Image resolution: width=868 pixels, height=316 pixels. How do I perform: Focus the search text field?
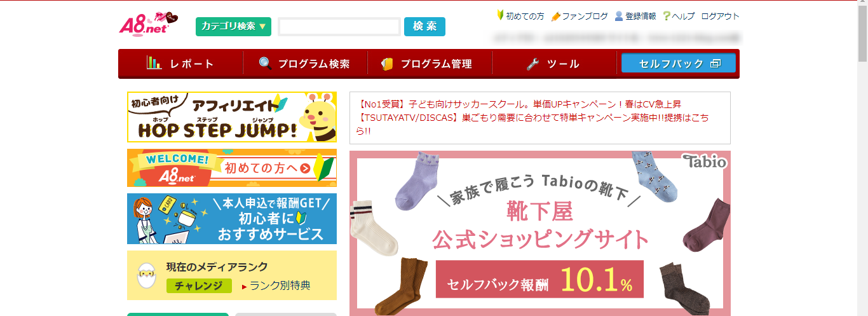pyautogui.click(x=339, y=27)
